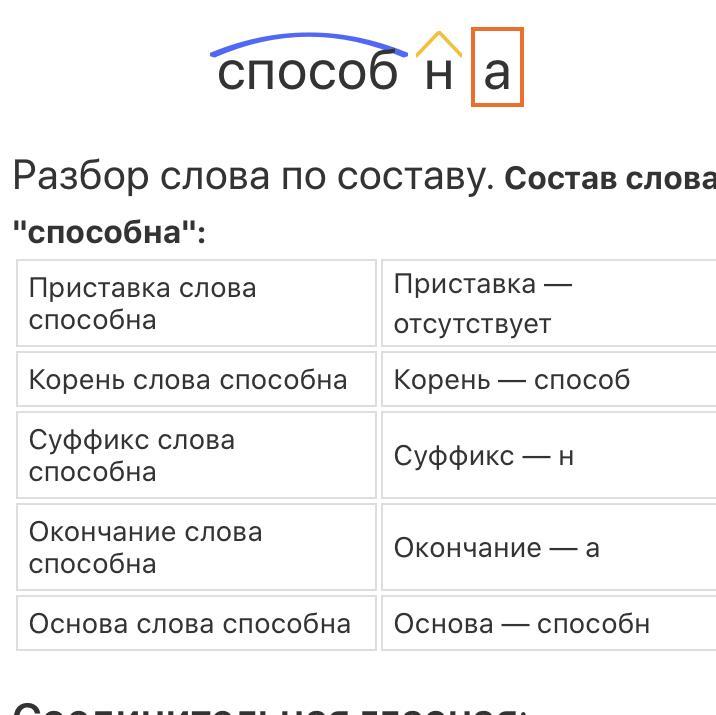Click the cell Окончание — а
Image resolution: width=716 pixels, height=715 pixels.
(x=548, y=547)
